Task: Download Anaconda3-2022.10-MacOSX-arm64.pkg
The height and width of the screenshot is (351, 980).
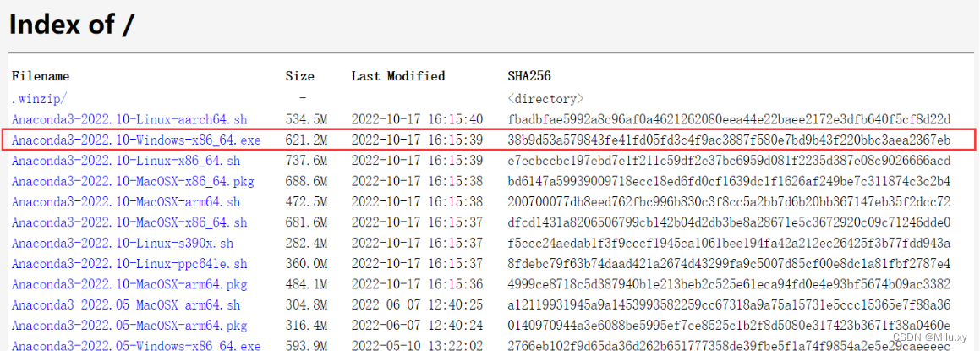Action: point(129,285)
